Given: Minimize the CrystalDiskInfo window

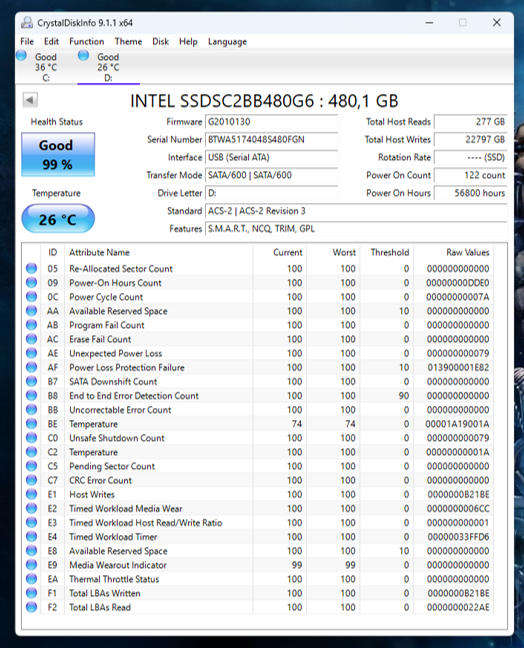Looking at the screenshot, I should (430, 22).
